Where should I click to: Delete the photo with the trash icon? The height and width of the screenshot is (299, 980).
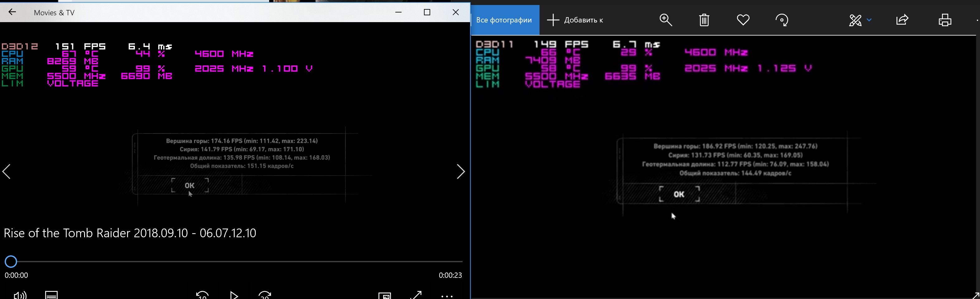(x=704, y=20)
